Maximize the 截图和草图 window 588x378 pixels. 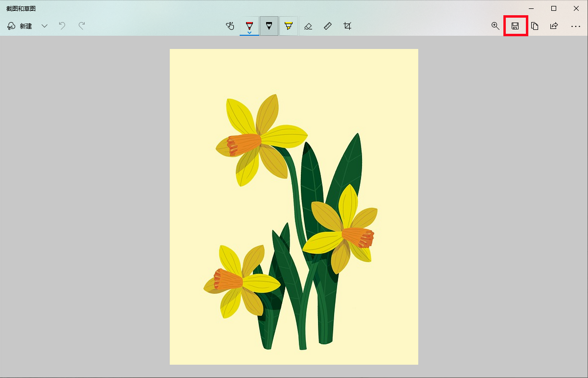(x=554, y=8)
